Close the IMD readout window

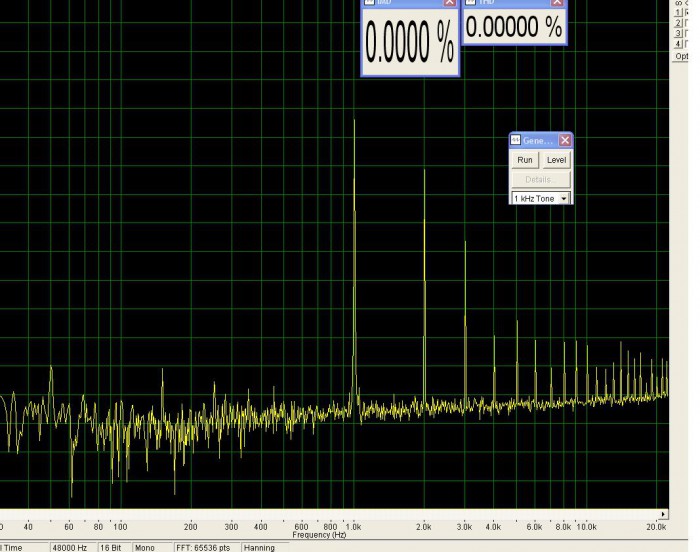(449, 2)
